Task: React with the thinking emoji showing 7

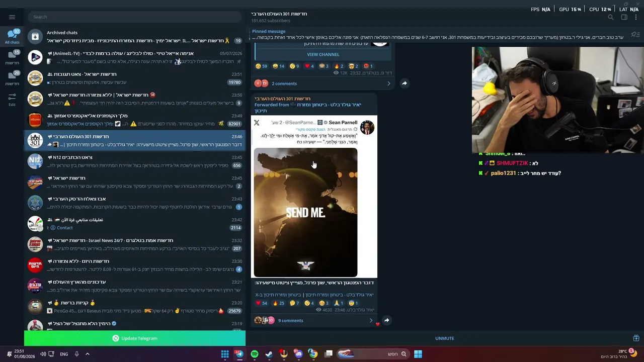Action: (x=294, y=303)
